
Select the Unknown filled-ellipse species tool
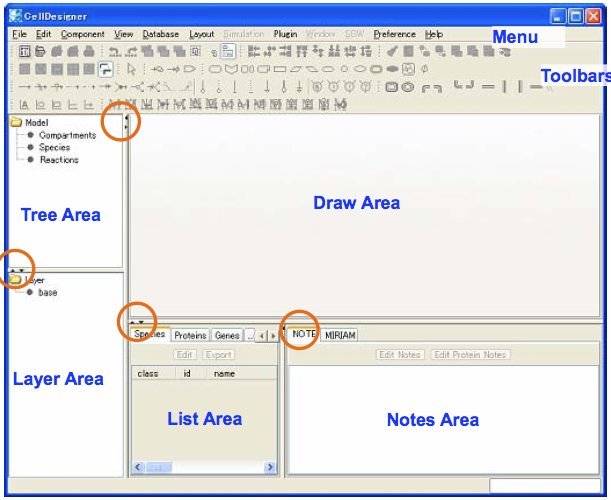point(392,69)
